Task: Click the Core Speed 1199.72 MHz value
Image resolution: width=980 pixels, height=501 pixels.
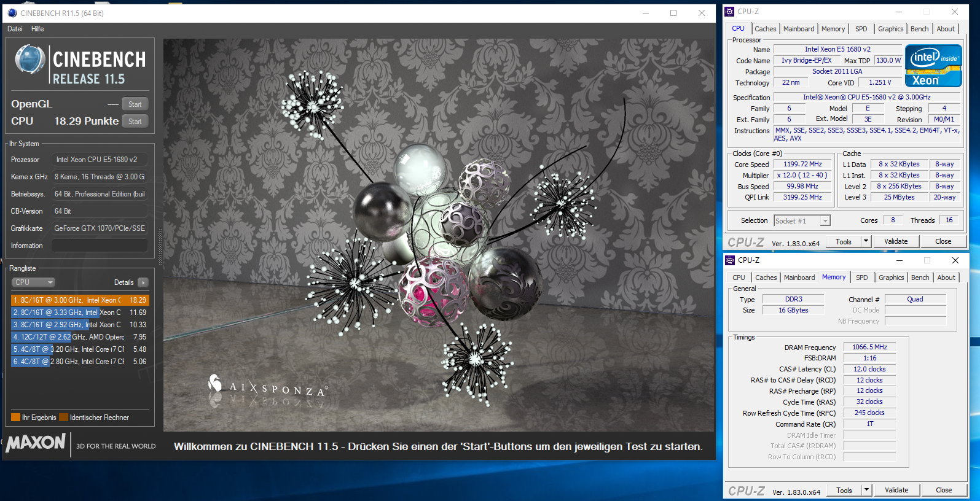Action: point(802,165)
